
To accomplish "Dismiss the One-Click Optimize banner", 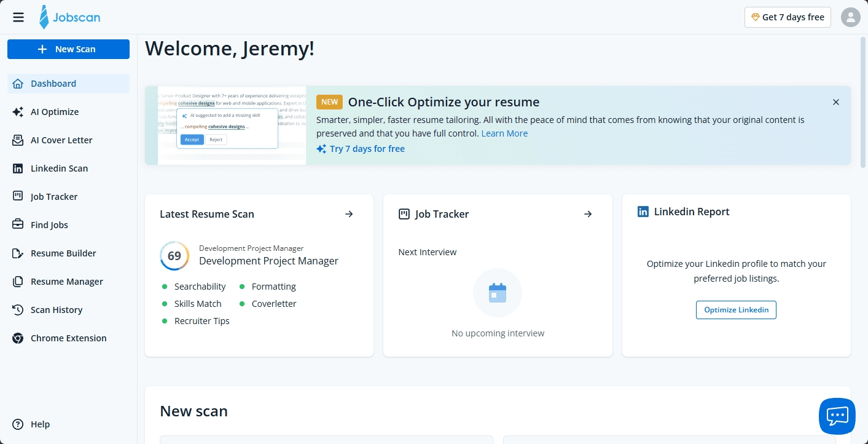I will (x=836, y=102).
